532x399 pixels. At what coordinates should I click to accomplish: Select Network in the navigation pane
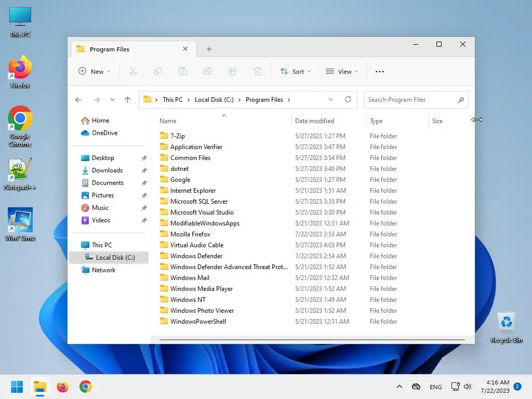point(103,270)
